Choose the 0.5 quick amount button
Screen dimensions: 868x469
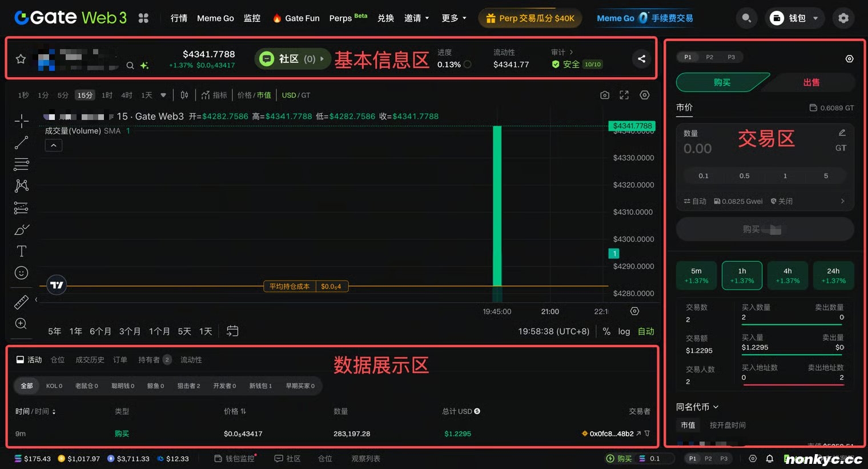(x=744, y=176)
